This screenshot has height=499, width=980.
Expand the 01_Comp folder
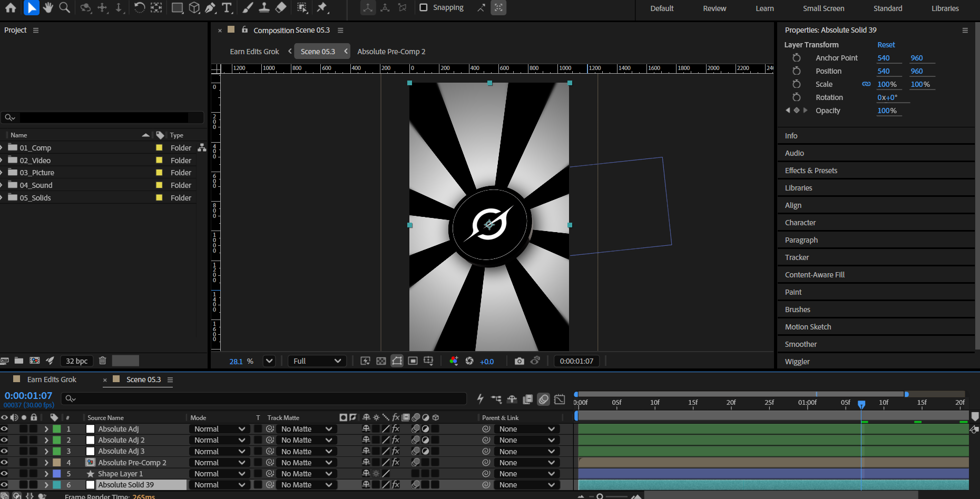click(x=2, y=148)
